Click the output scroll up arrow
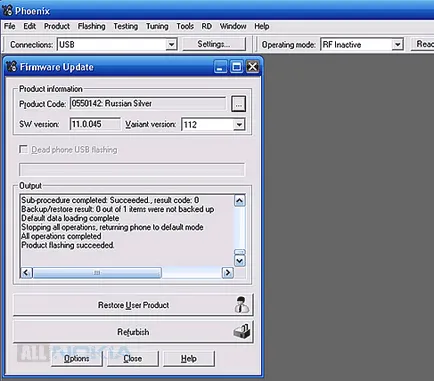Screen dimensions: 434x381 coord(240,201)
